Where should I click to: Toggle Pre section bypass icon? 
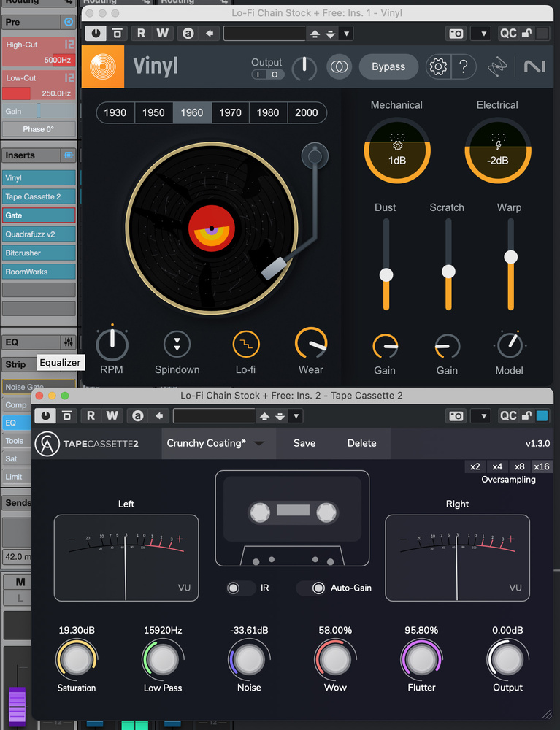click(69, 22)
